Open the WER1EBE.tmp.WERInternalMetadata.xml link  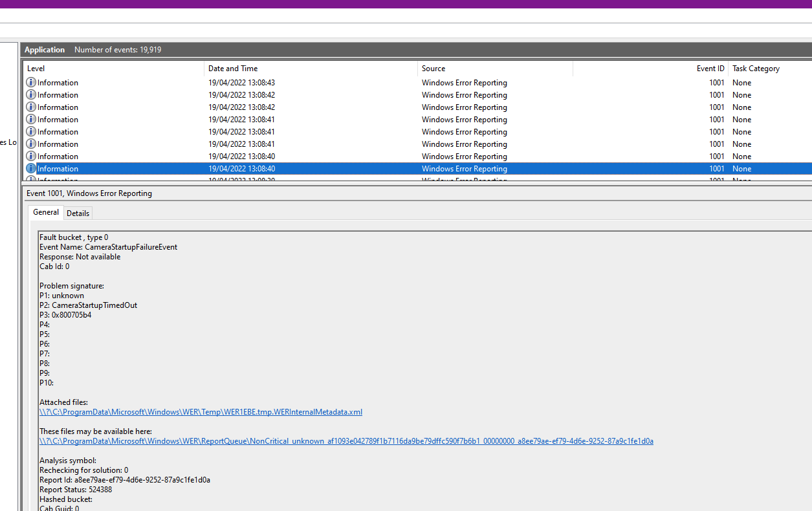(x=201, y=411)
